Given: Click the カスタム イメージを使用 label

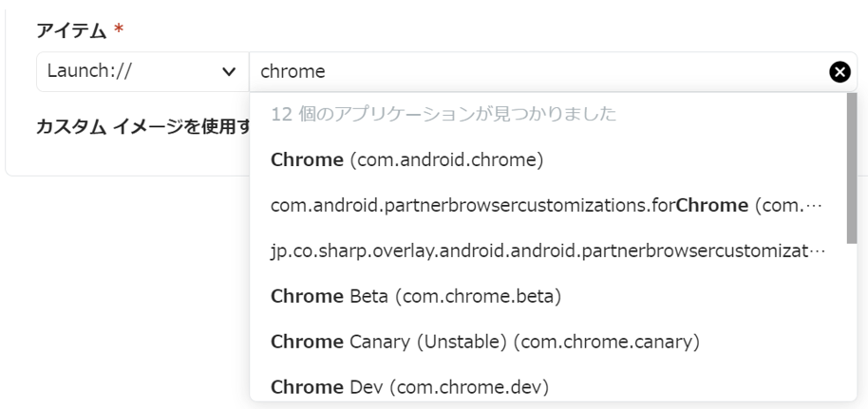Looking at the screenshot, I should [x=142, y=126].
